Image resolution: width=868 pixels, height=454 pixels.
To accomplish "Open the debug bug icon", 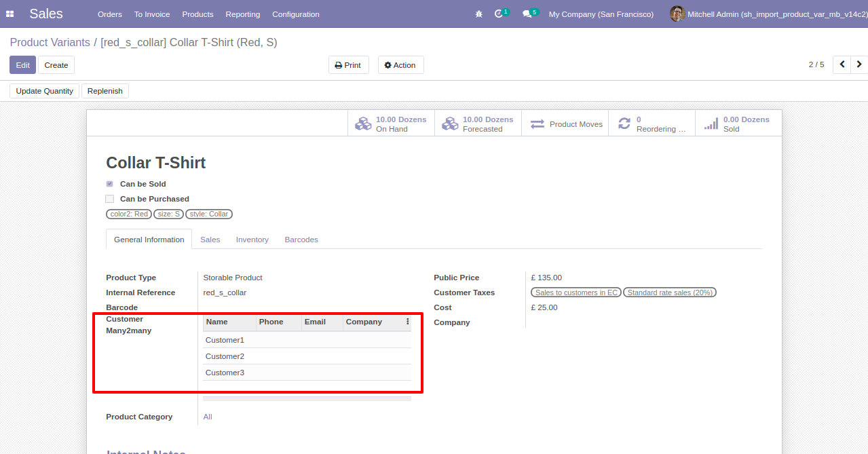I will (479, 14).
